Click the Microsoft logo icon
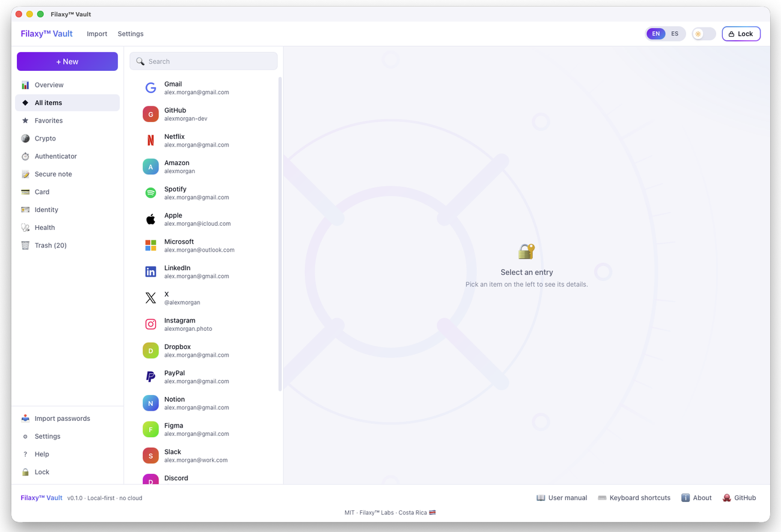This screenshot has width=781, height=532. point(151,246)
